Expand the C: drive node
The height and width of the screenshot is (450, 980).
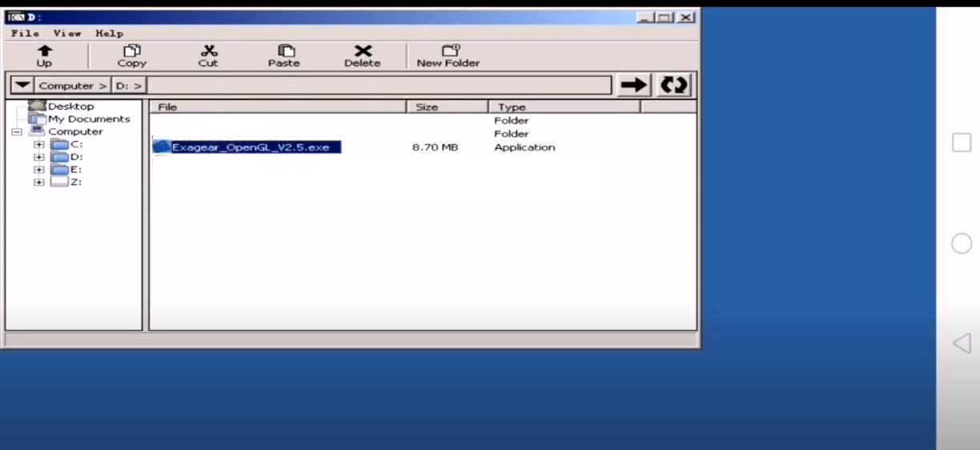pos(38,145)
